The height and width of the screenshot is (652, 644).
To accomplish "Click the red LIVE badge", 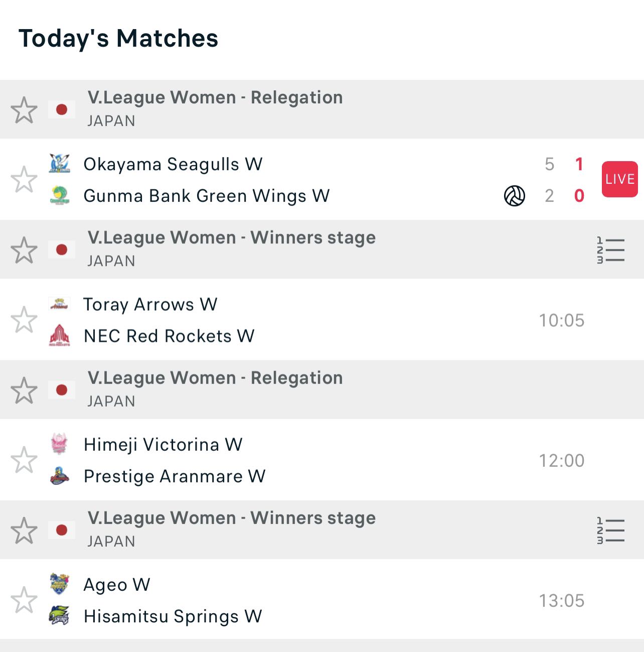I will click(619, 179).
